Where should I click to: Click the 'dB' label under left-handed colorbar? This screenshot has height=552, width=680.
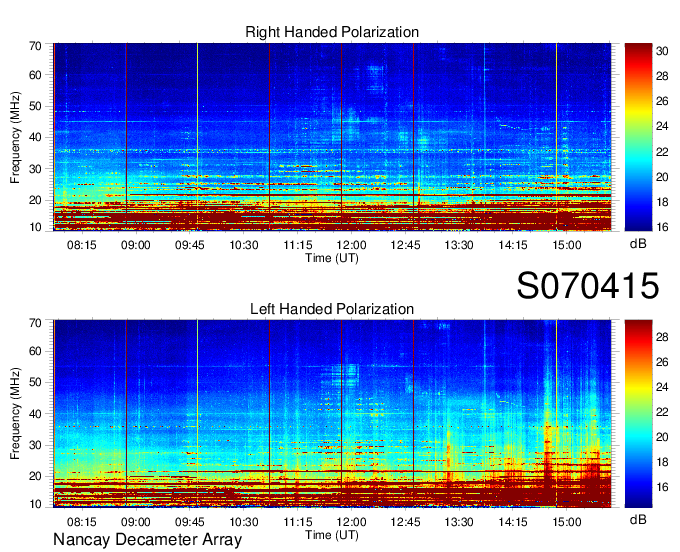(638, 519)
